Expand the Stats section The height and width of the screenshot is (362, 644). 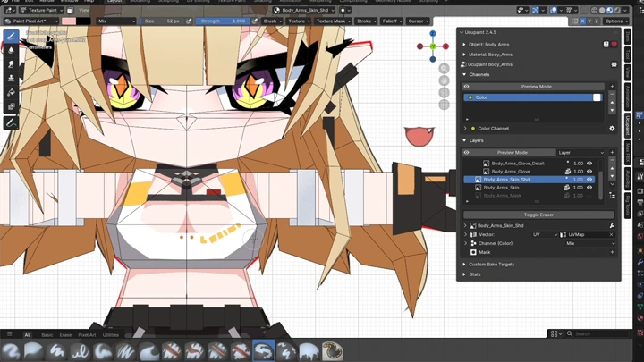(464, 274)
